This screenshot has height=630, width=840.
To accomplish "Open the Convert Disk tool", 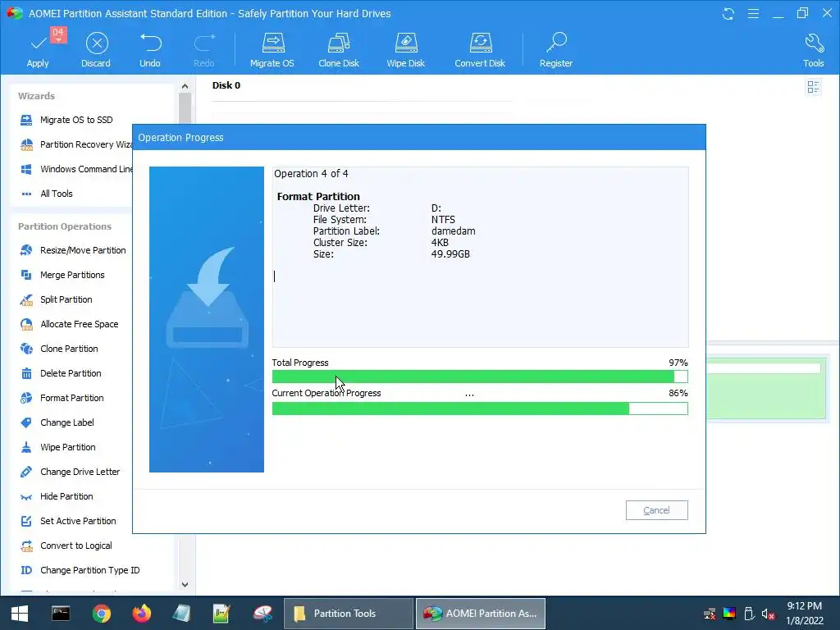I will click(480, 50).
